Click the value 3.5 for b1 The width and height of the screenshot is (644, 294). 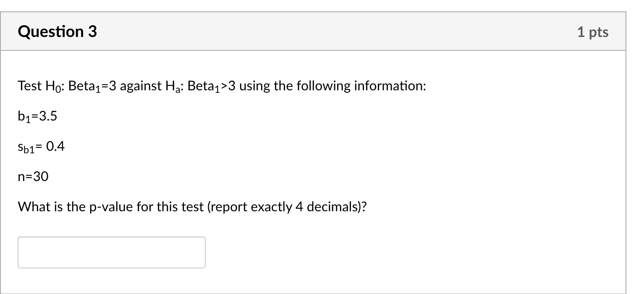click(47, 116)
